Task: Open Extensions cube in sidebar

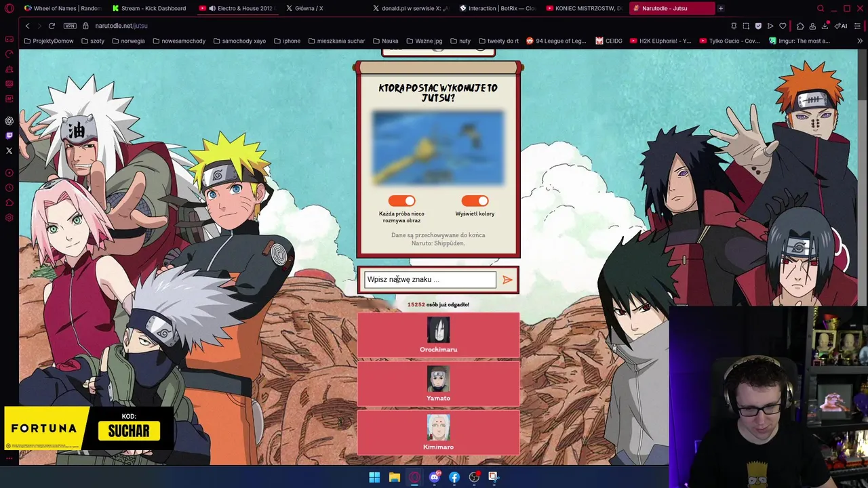Action: click(x=9, y=203)
